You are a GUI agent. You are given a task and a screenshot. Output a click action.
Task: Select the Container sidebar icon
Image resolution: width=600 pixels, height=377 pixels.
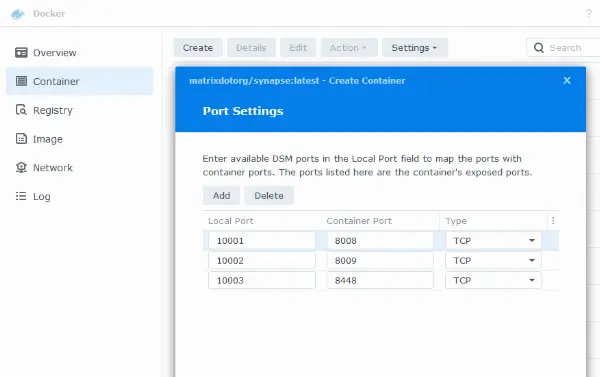pos(21,81)
